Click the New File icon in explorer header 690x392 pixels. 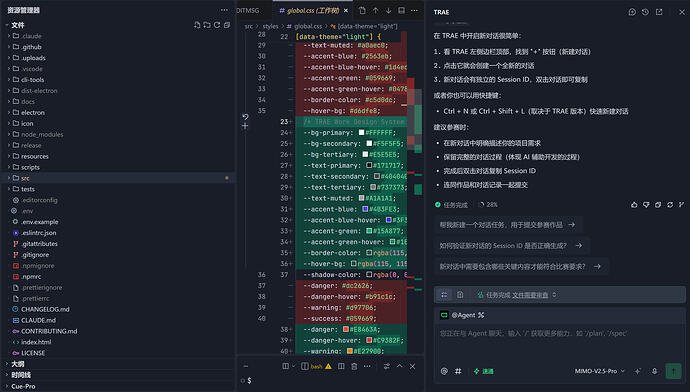coord(197,25)
